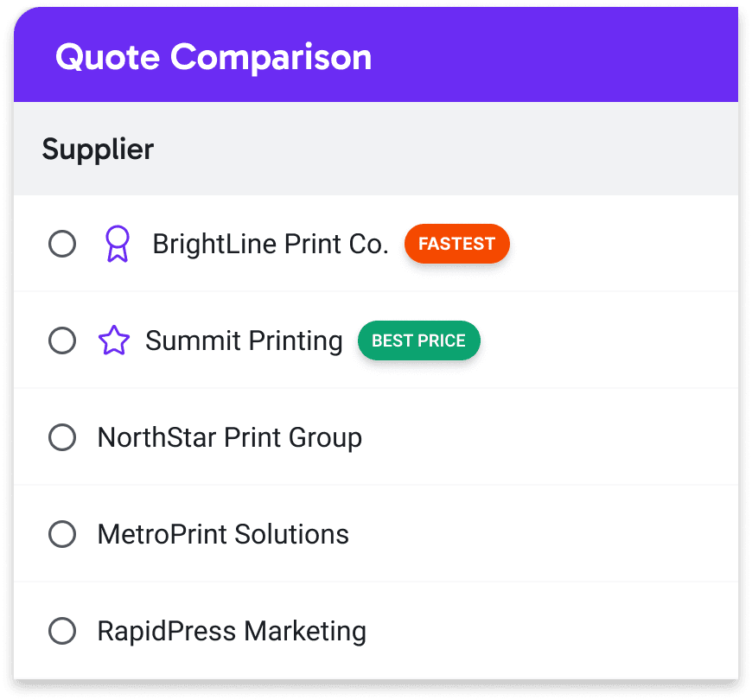Sort by the Supplier column header
752x700 pixels.
[98, 149]
